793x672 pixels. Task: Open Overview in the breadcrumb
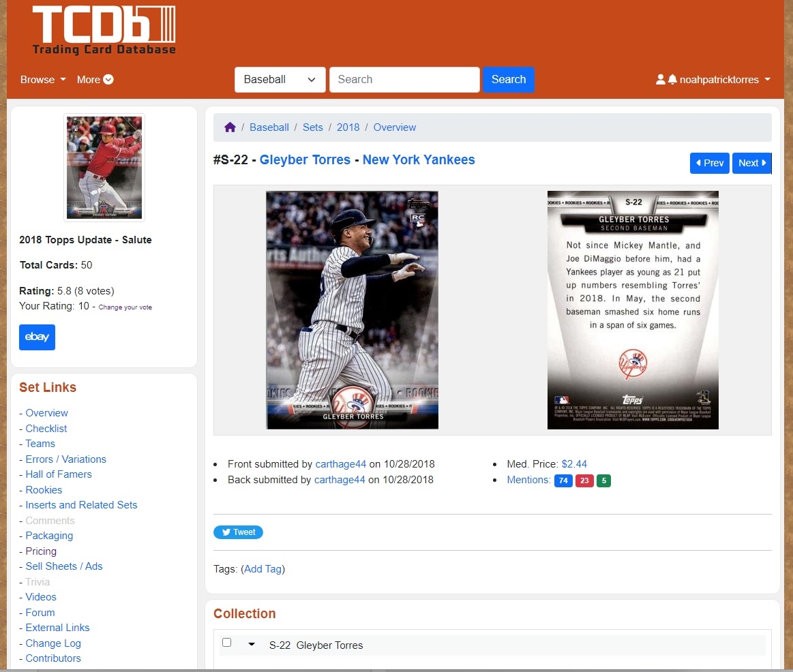point(395,127)
